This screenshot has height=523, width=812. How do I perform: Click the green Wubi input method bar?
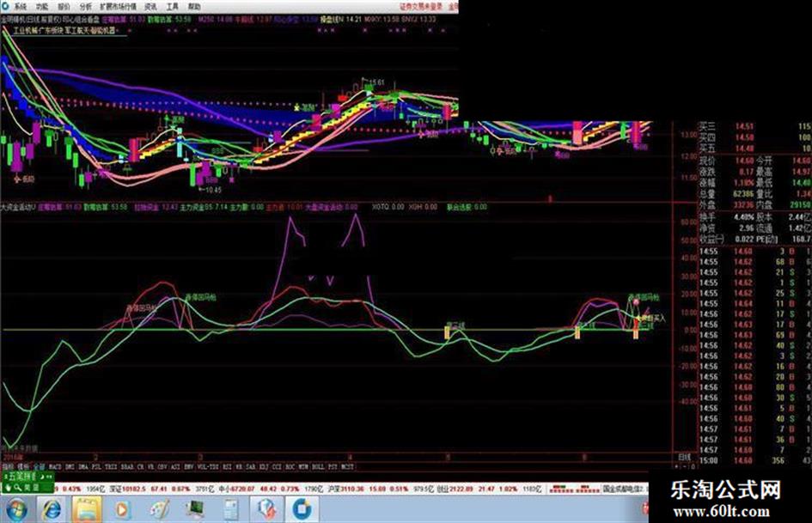click(x=27, y=482)
